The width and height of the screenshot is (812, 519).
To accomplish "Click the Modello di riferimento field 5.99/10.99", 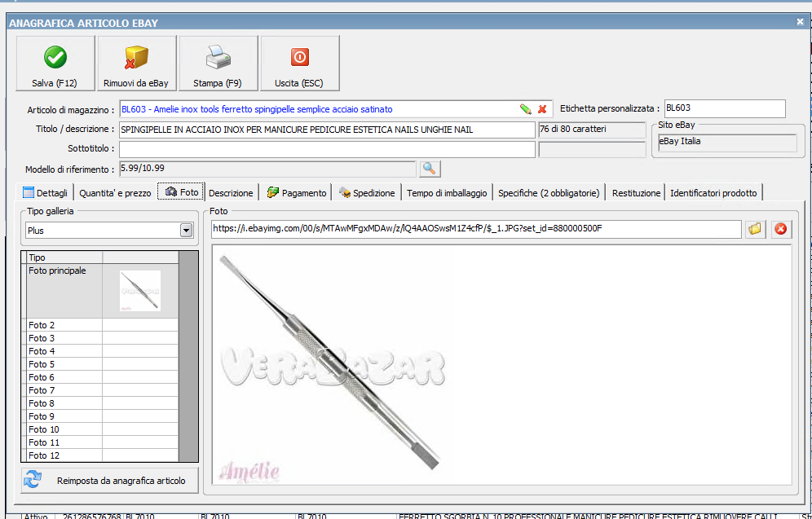I will pos(267,169).
